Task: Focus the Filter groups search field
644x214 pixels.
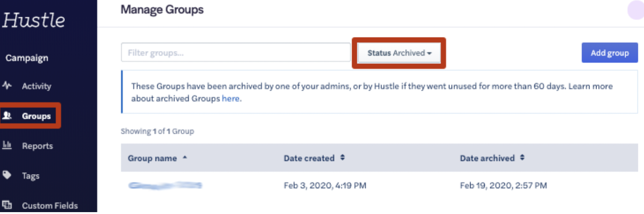Action: 236,53
